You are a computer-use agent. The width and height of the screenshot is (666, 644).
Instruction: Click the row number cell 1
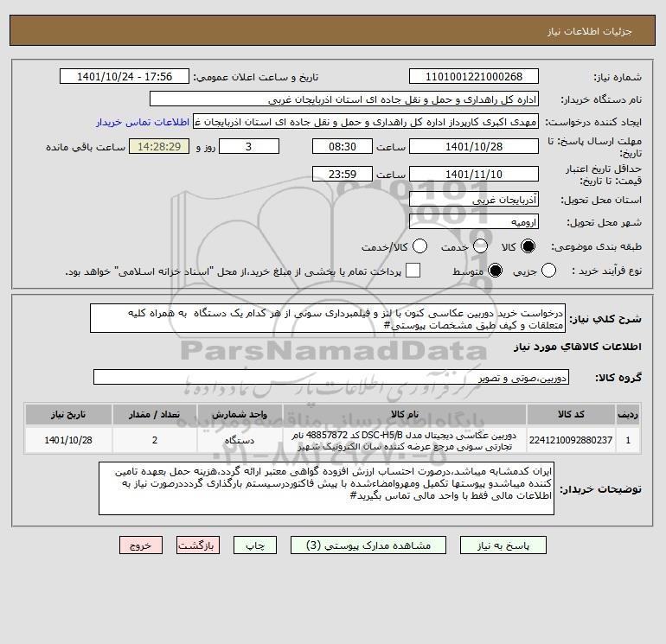(x=628, y=440)
